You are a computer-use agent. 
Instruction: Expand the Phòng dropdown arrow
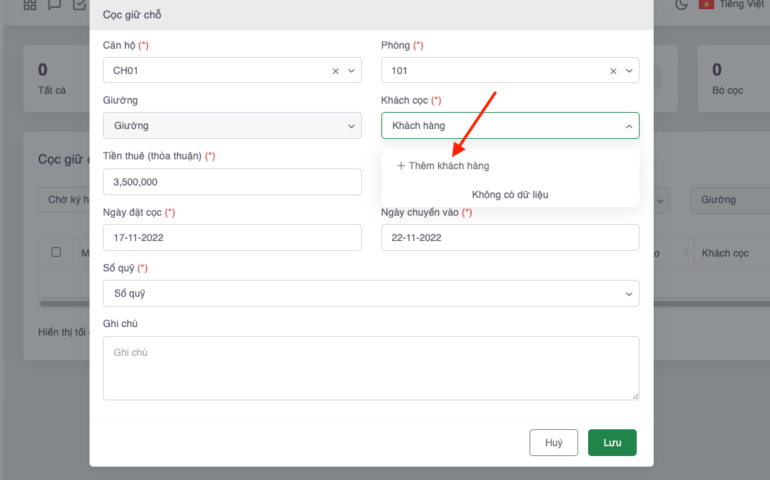pyautogui.click(x=629, y=71)
